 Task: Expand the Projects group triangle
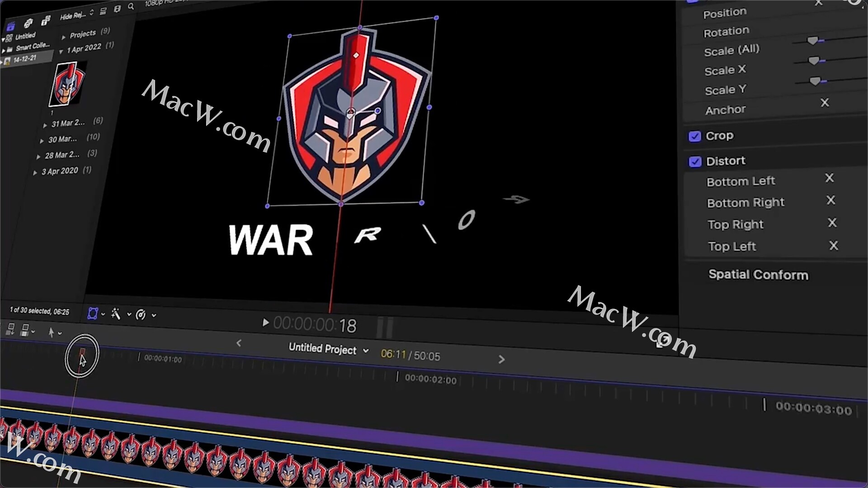point(64,37)
